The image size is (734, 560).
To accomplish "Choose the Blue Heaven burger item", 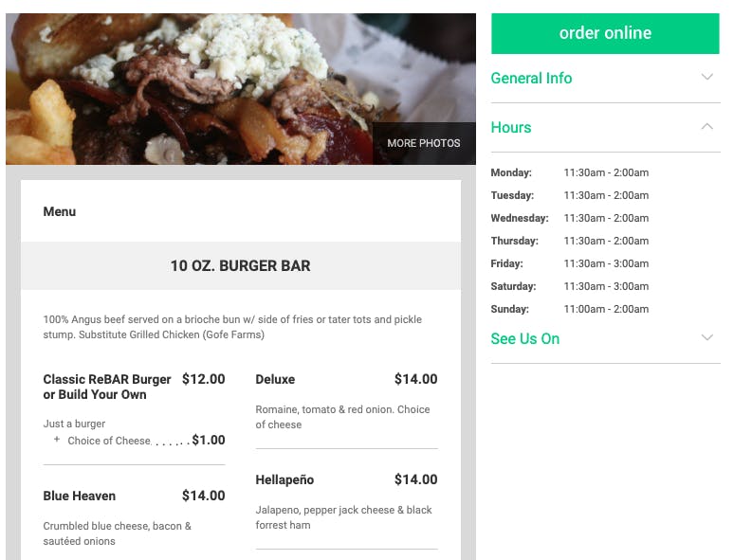I will [x=80, y=496].
